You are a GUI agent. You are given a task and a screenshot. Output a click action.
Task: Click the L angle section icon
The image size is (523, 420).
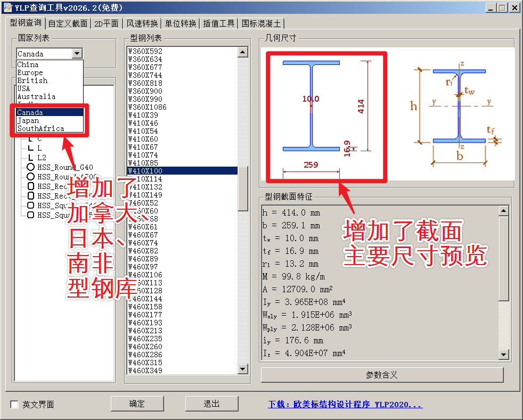[x=30, y=148]
